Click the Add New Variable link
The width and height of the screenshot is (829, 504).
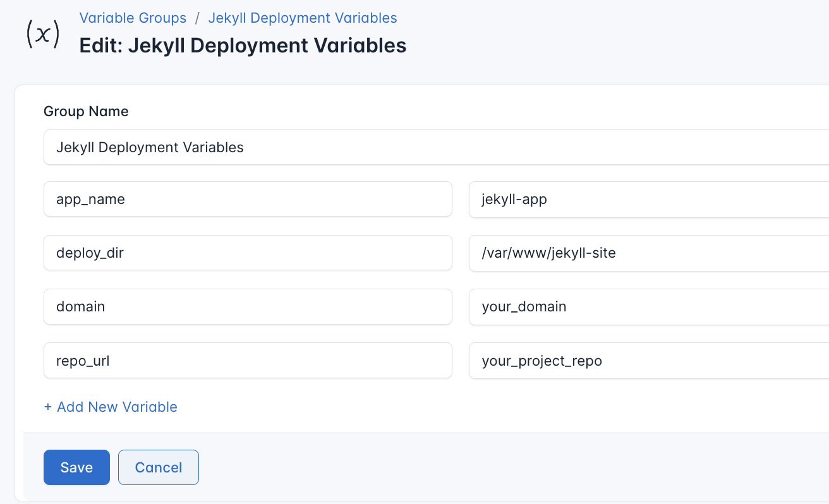coord(111,407)
